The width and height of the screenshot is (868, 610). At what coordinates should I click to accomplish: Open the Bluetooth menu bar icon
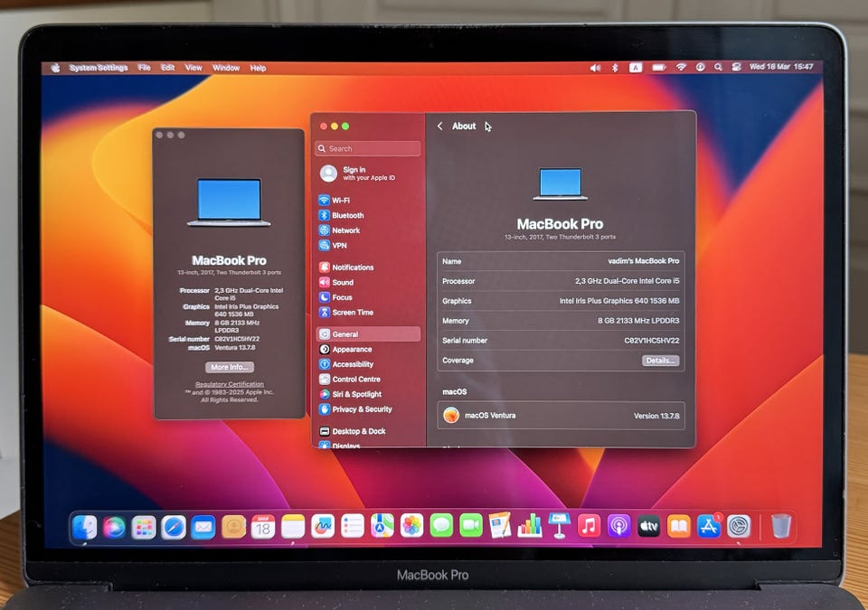[615, 68]
